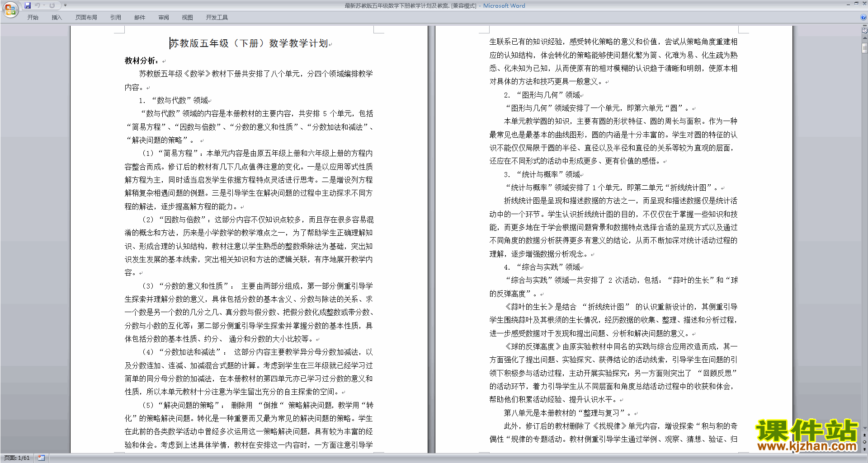Open the 页面布局 (Page Layout) tab
Viewport: 868px width, 463px height.
[x=86, y=18]
